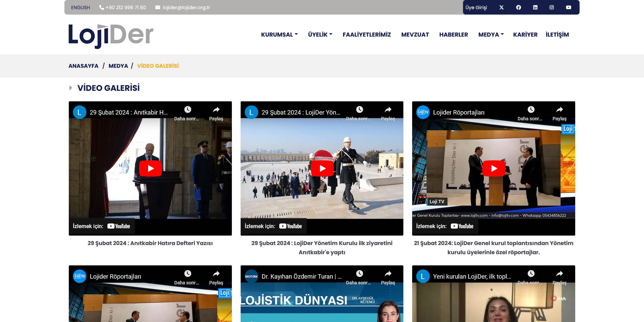Open YouTube logo under Anıtkabir Hatıra Defteri video

(119, 226)
